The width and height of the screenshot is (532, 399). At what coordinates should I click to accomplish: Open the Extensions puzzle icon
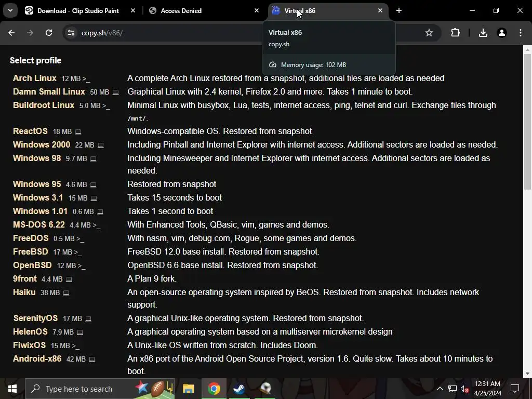click(455, 33)
